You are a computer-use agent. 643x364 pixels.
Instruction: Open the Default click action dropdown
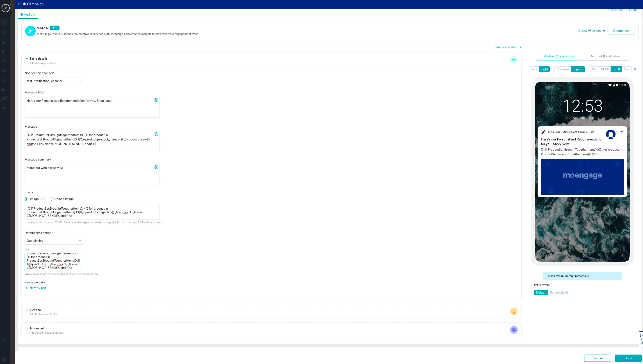pos(54,241)
